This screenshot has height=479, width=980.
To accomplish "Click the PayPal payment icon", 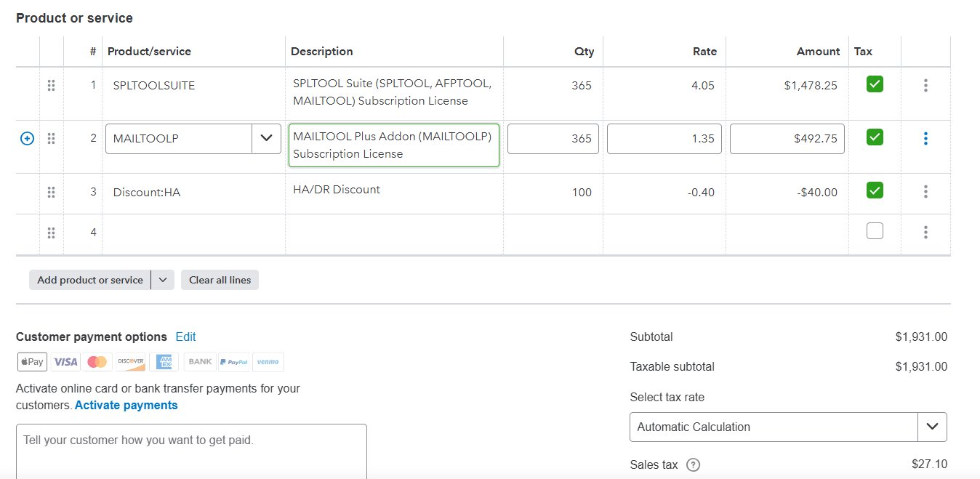I will pos(233,361).
